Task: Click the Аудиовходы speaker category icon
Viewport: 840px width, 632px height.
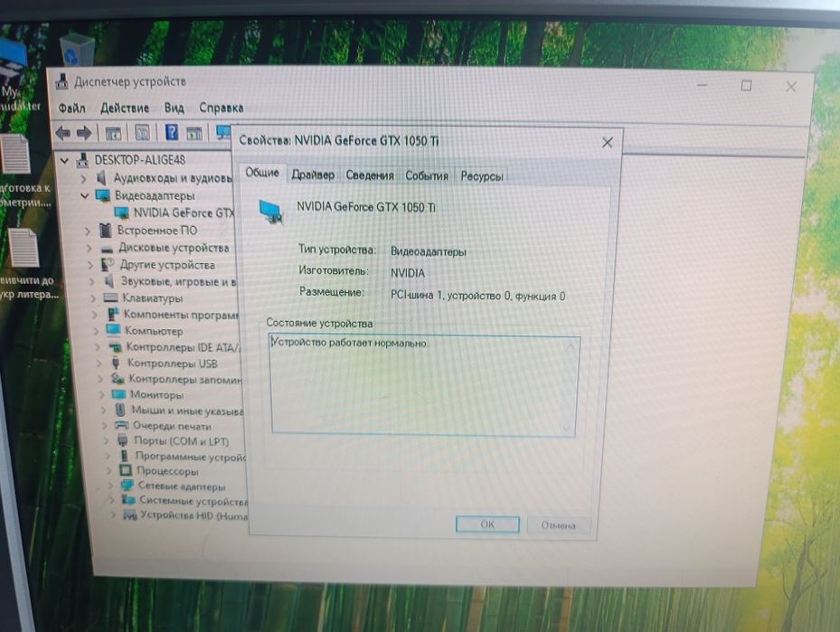Action: [102, 177]
